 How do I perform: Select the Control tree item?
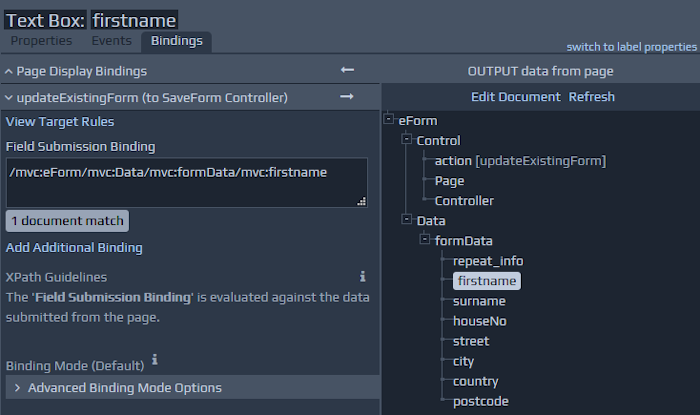438,141
